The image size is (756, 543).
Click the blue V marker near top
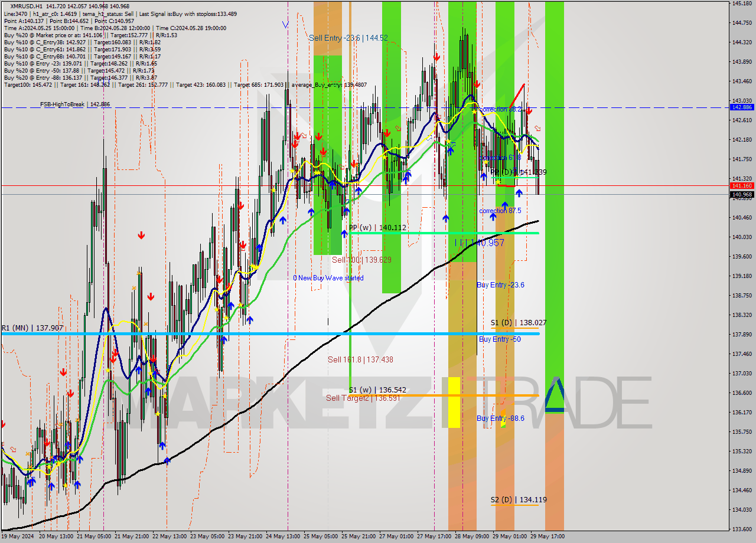click(x=285, y=25)
